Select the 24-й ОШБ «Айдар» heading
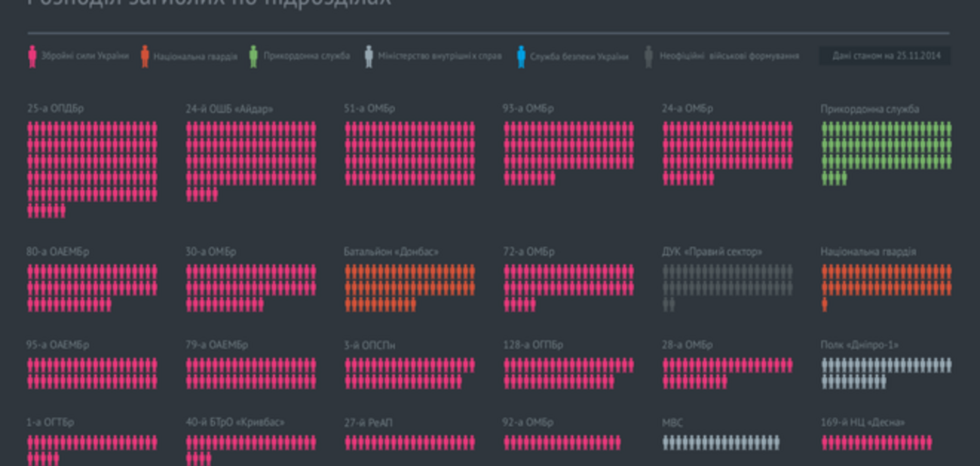This screenshot has height=466, width=980. (x=229, y=109)
